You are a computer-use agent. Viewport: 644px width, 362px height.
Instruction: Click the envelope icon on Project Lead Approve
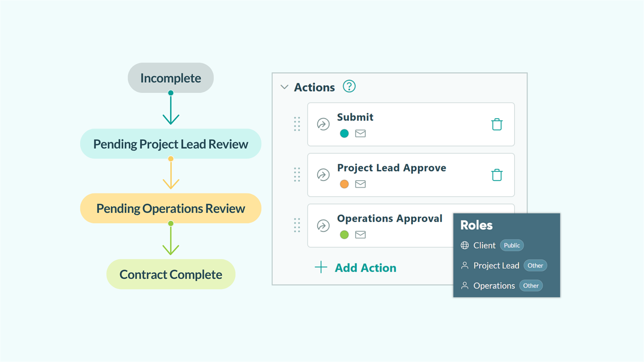pyautogui.click(x=360, y=184)
